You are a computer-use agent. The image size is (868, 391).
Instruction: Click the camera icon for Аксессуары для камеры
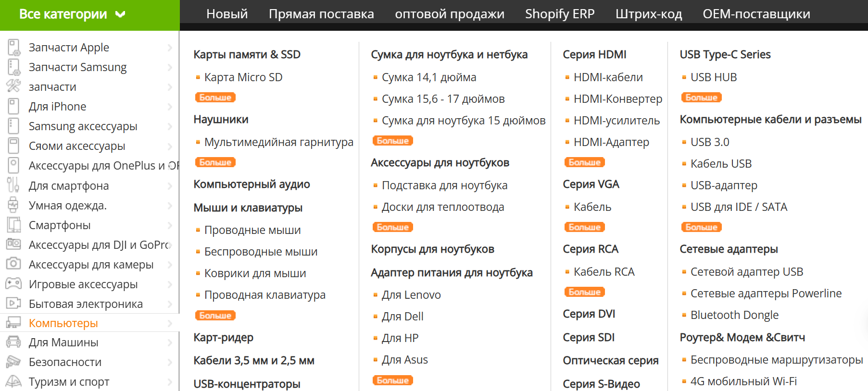(x=13, y=264)
